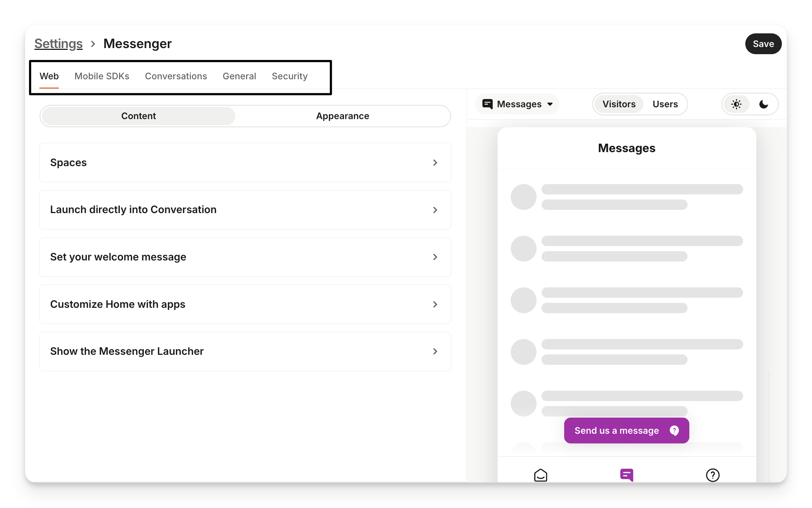Select the Appearance segment
Screen dimensions: 812x508
(343, 116)
